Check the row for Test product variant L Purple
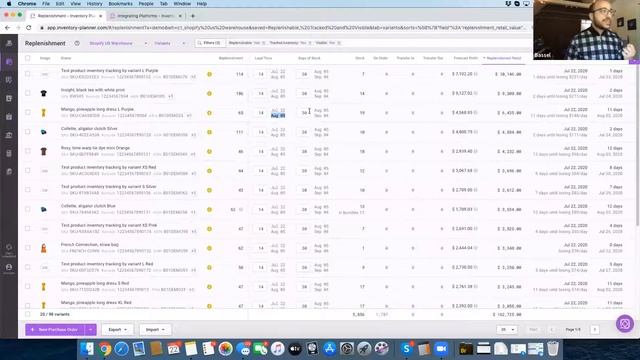Image resolution: width=640 pixels, height=360 pixels. tap(28, 74)
